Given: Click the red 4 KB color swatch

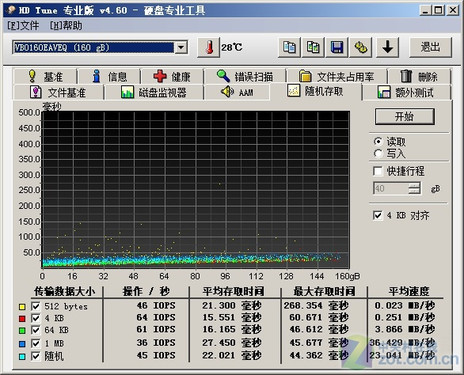Looking at the screenshot, I should 22,319.
